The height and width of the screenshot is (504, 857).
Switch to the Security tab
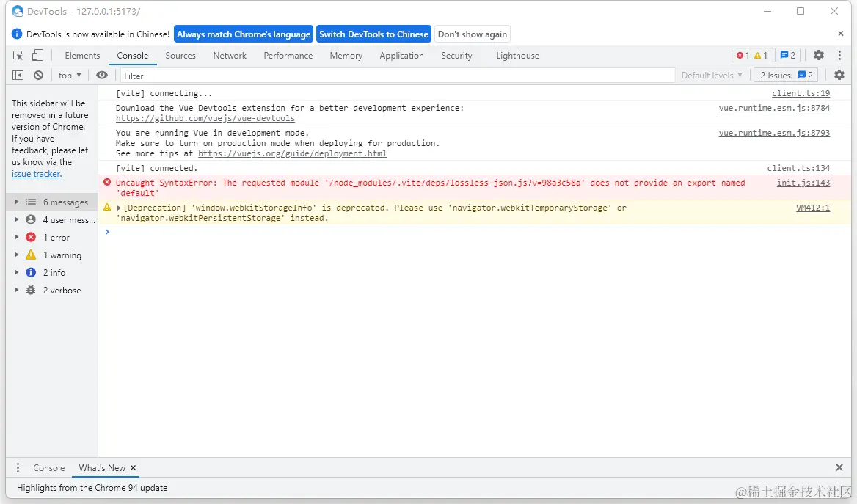pos(456,55)
